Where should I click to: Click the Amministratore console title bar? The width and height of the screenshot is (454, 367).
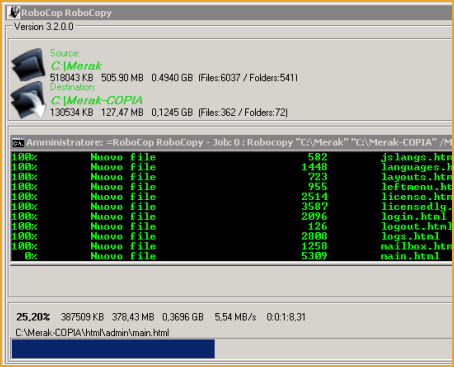click(x=232, y=143)
